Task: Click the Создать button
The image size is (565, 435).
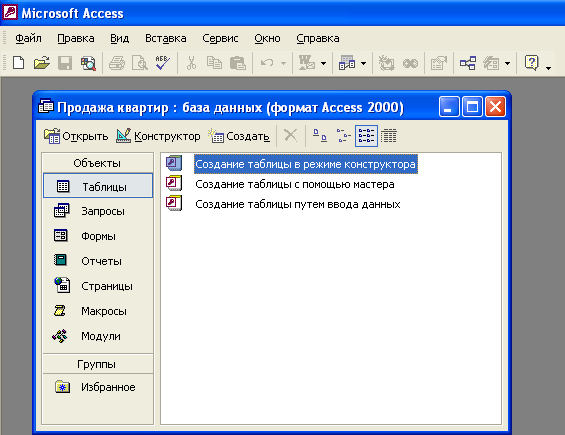Action: [x=239, y=136]
